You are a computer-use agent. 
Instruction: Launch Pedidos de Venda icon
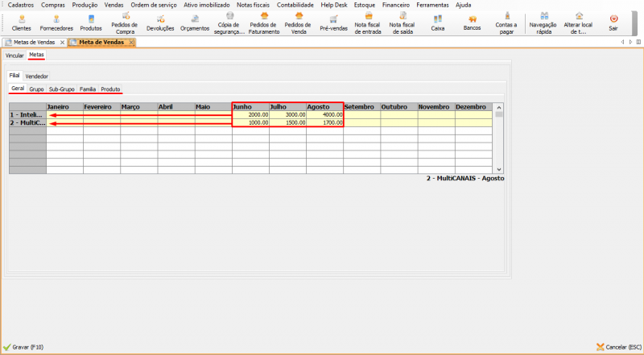click(x=298, y=18)
